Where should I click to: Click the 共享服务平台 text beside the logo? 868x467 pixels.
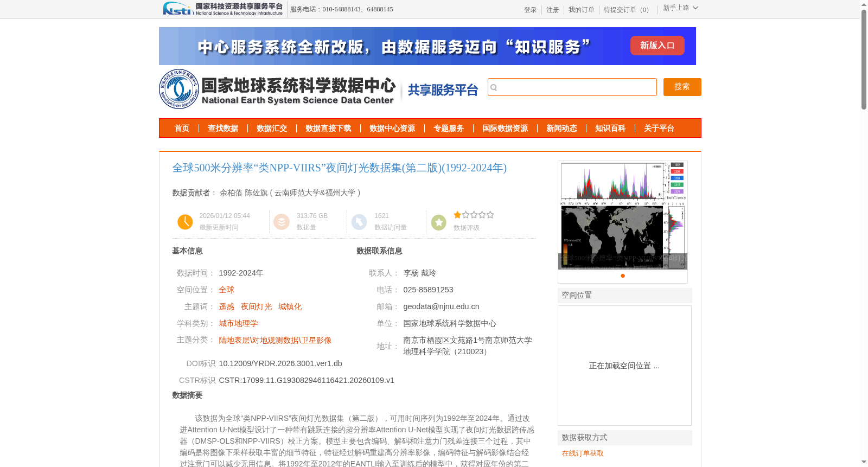tap(443, 90)
